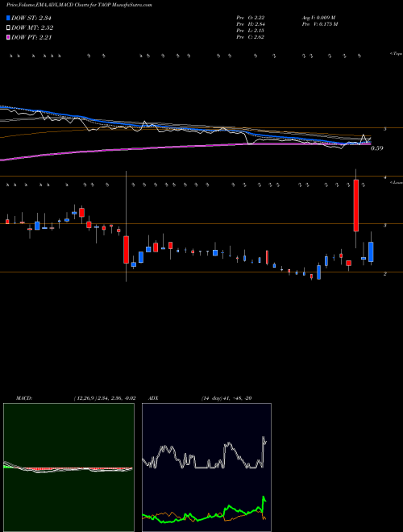Click the 'Pre H: 2.84' high value
The height and width of the screenshot is (532, 403).
click(x=251, y=24)
